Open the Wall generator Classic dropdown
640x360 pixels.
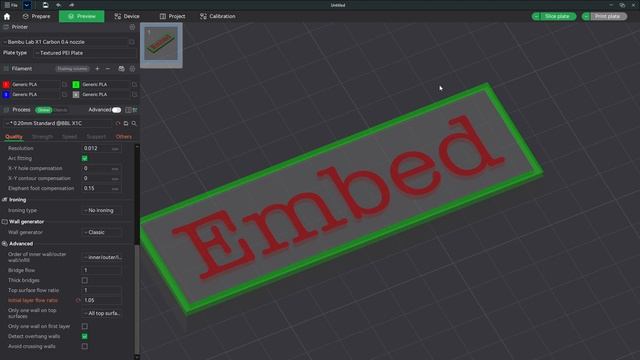point(101,232)
